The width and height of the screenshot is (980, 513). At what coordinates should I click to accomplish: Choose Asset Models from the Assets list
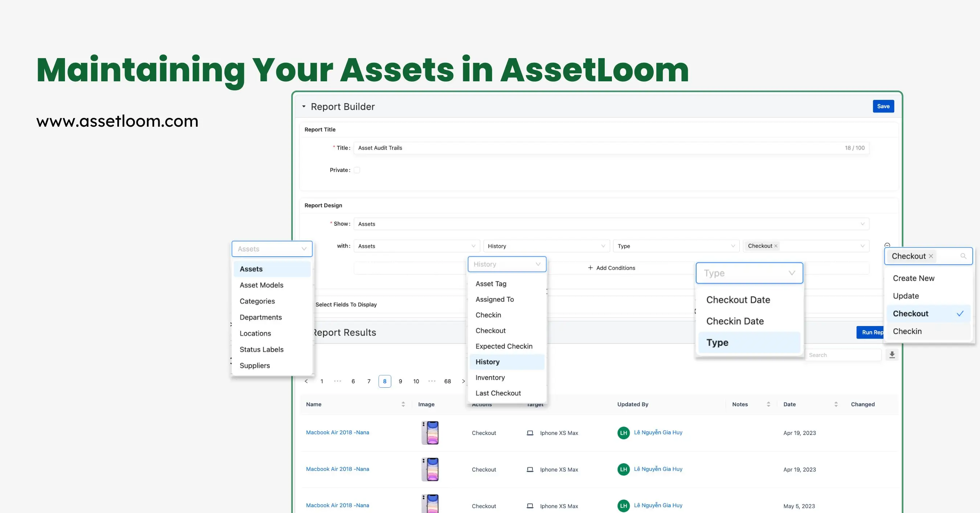point(261,285)
